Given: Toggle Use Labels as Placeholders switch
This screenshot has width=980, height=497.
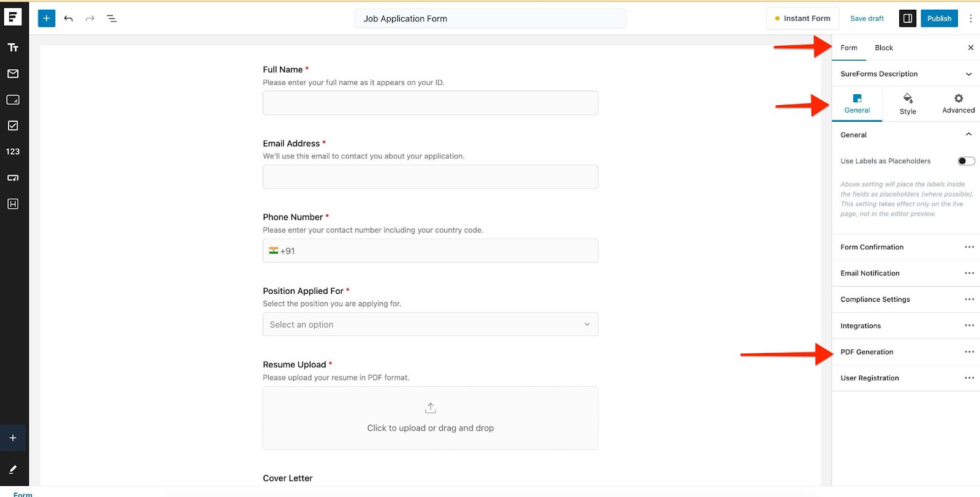Looking at the screenshot, I should point(966,161).
